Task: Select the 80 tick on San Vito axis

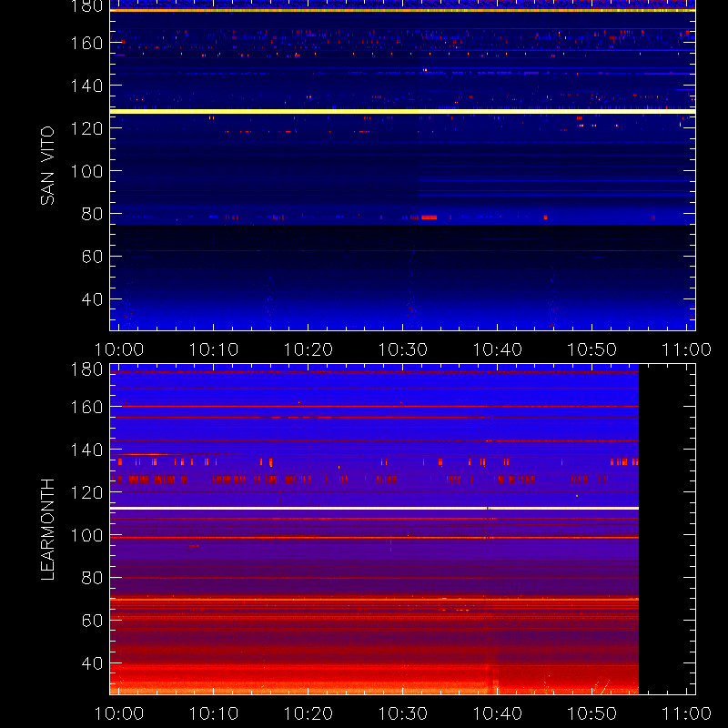Action: [x=92, y=214]
